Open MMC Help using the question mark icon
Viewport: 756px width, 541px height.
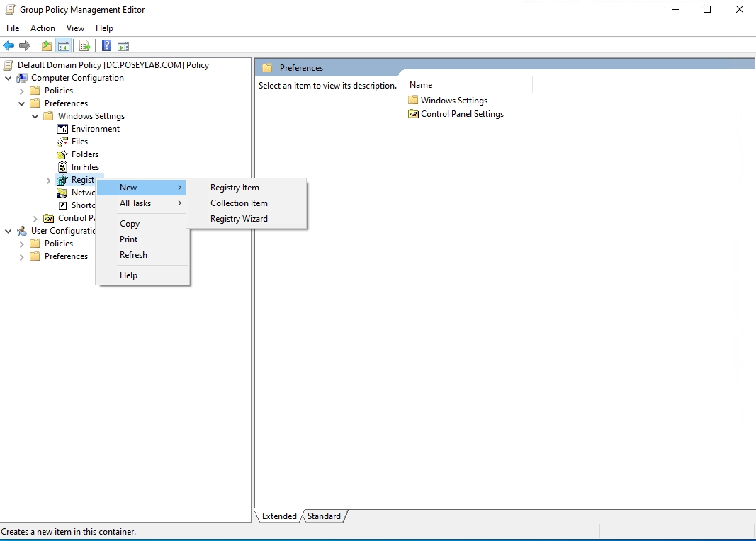106,45
